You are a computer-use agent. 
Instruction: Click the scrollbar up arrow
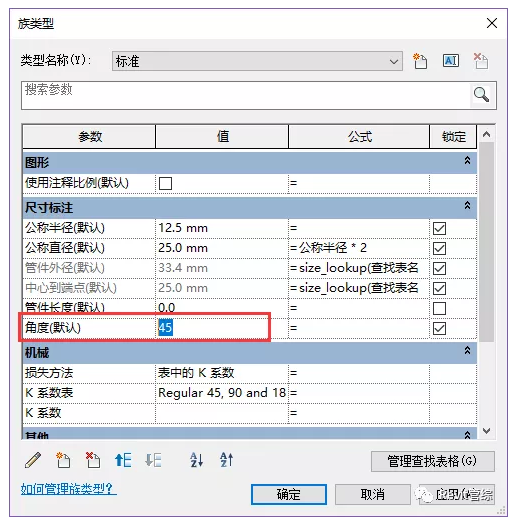(486, 134)
